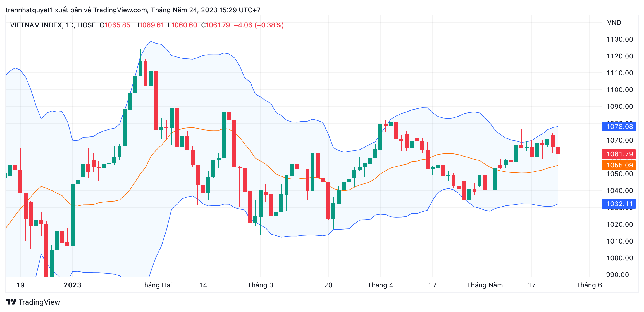Click the TradingView logo icon
The height and width of the screenshot is (312, 644).
11,302
